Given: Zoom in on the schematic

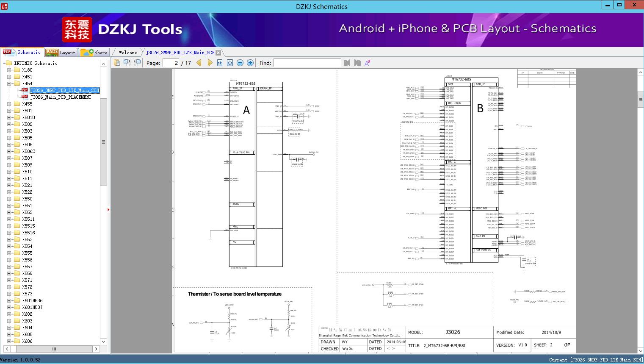Looking at the screenshot, I should 250,63.
